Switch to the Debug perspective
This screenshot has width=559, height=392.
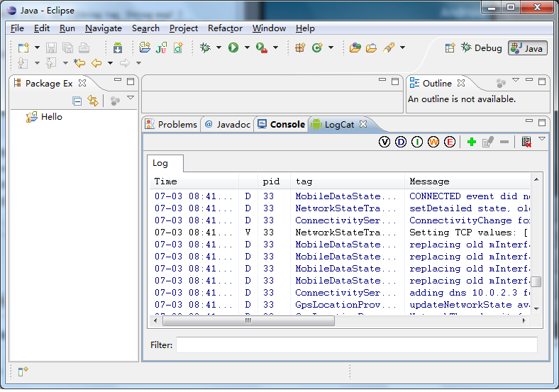coord(481,47)
